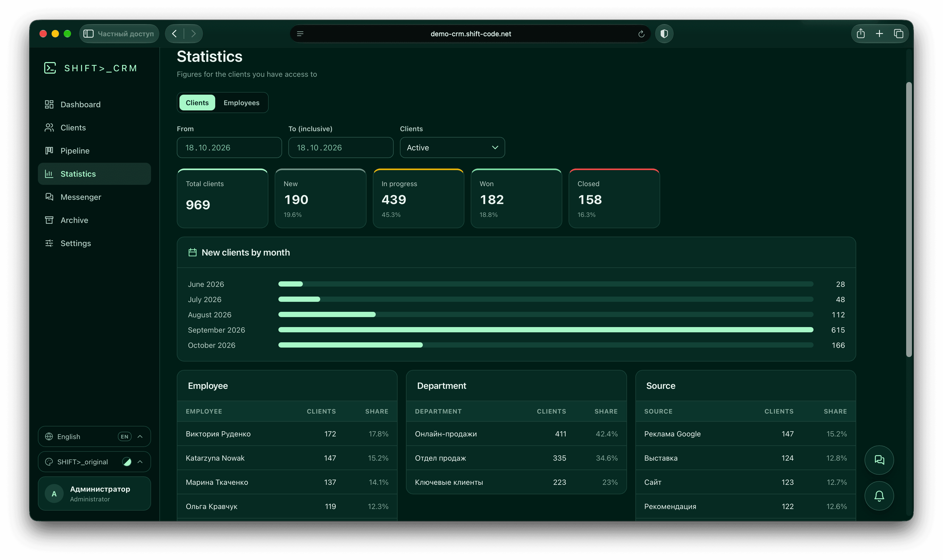Click the From date field
This screenshot has height=560, width=943.
click(x=229, y=147)
